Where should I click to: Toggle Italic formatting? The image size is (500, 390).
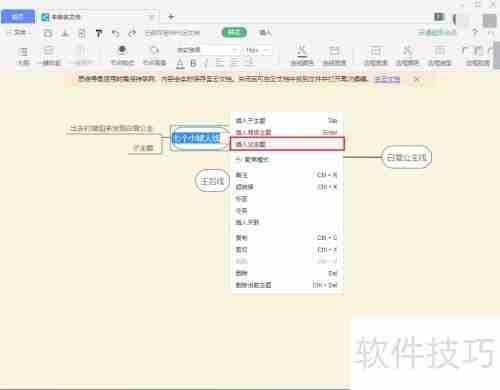tap(207, 63)
